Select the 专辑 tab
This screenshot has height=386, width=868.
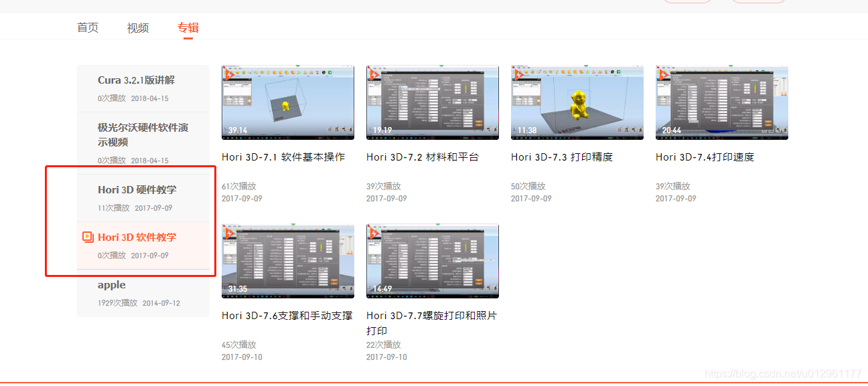(187, 27)
